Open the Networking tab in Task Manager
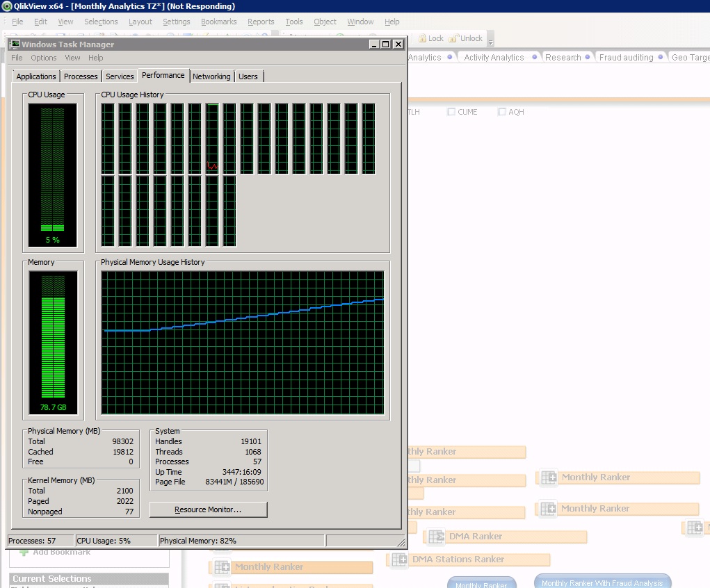The image size is (710, 588). click(211, 76)
